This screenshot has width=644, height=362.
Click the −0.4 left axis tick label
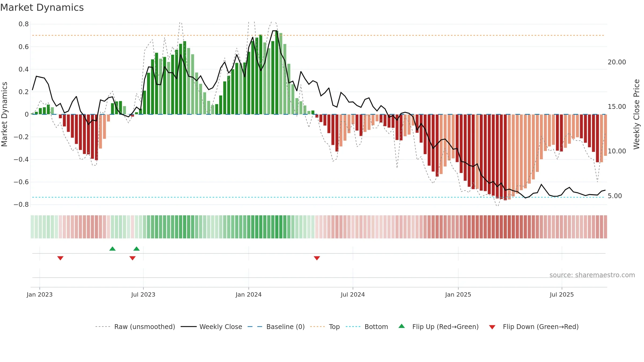point(21,160)
